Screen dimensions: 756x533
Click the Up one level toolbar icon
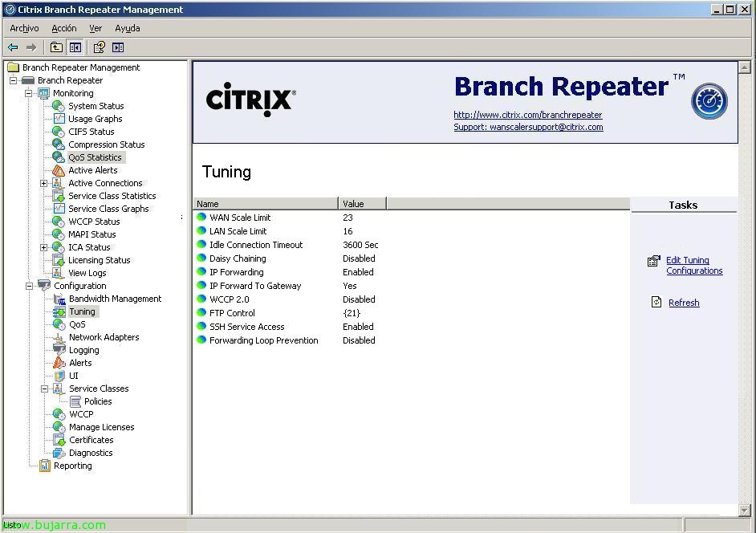tap(56, 47)
